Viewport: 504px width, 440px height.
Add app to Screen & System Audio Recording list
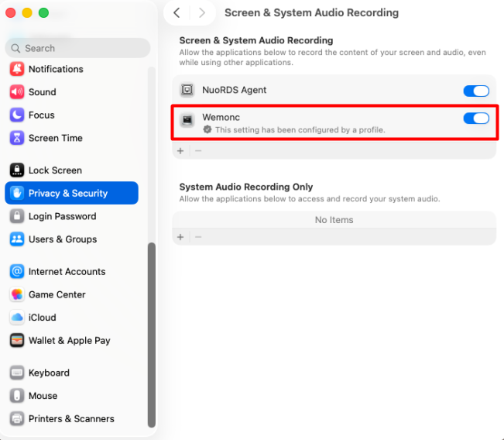point(180,150)
